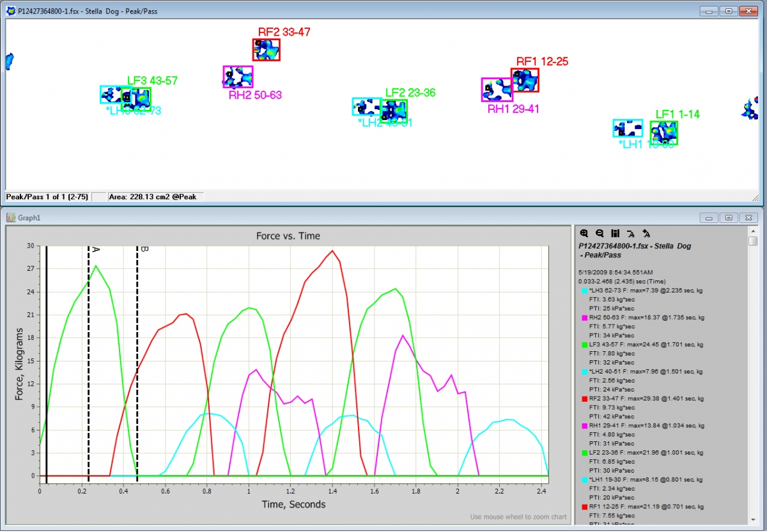Click the cyan LH3 62-73 legend swatch
The height and width of the screenshot is (532, 767).
584,291
